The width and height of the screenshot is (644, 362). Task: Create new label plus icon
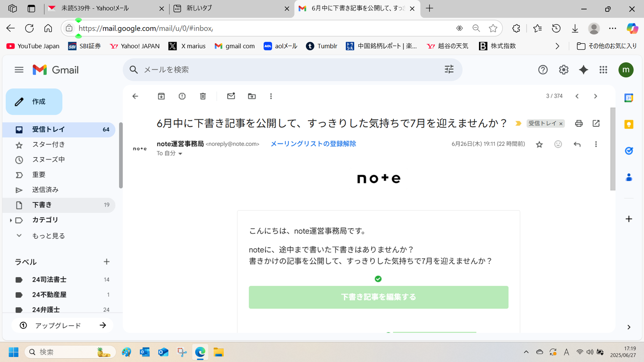[x=107, y=261]
